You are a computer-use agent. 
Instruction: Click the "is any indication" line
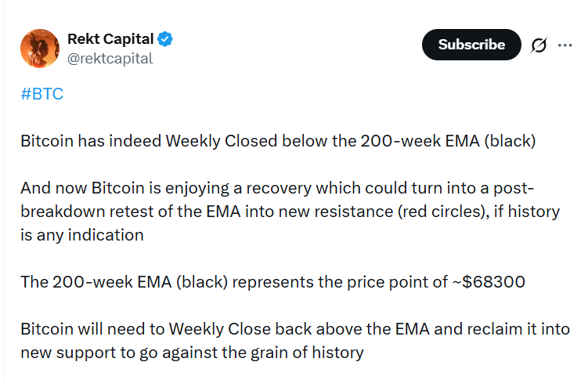click(82, 235)
